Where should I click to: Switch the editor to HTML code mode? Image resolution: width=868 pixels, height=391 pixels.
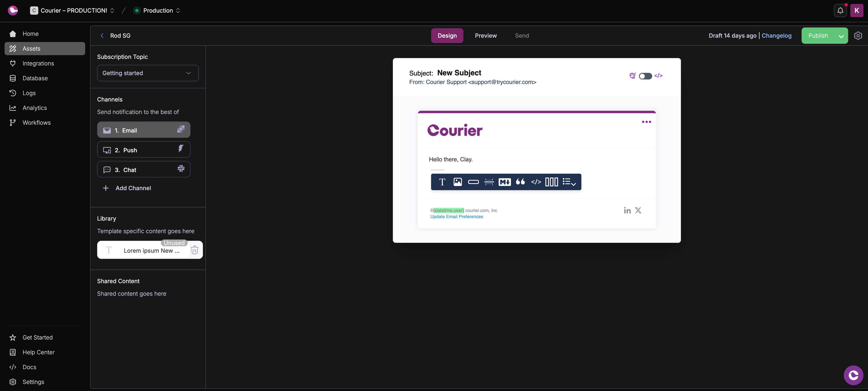(658, 76)
